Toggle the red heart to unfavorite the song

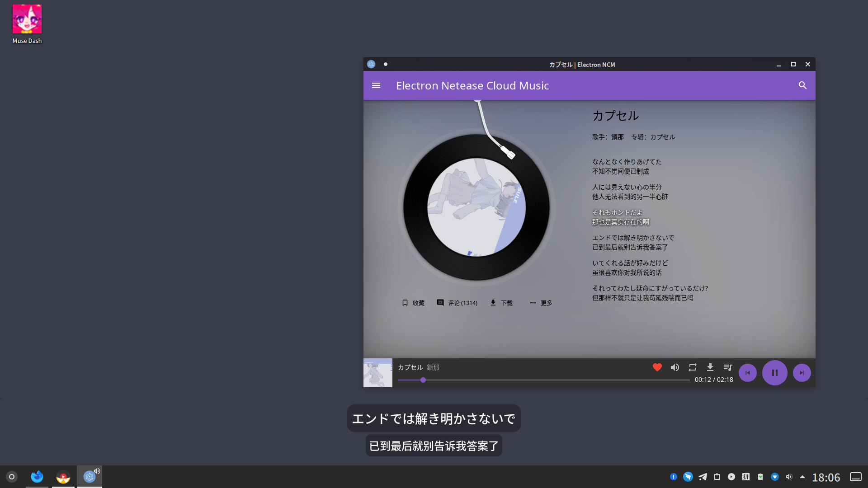click(x=657, y=367)
